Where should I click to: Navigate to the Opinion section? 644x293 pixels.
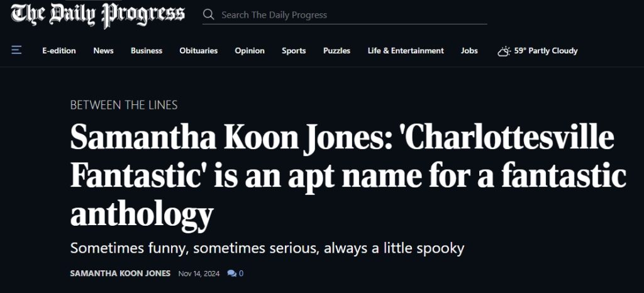coord(250,51)
